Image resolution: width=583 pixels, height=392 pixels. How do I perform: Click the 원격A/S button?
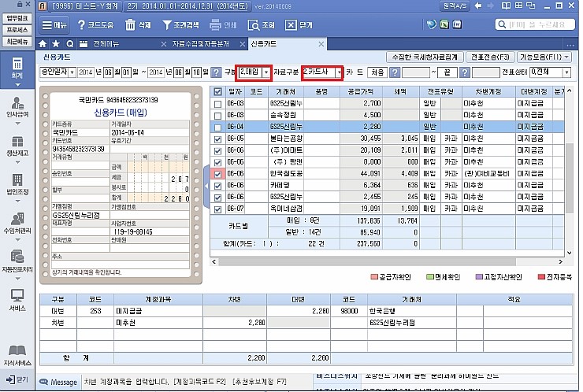tap(455, 6)
